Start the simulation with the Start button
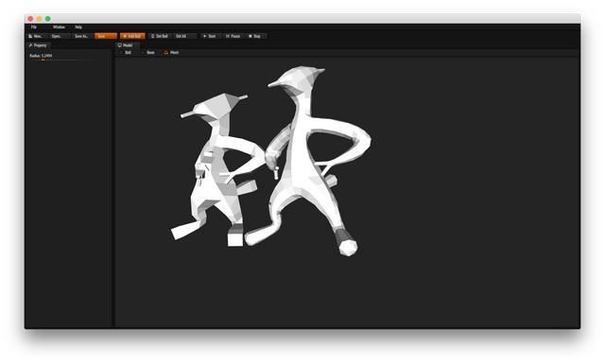 [210, 36]
